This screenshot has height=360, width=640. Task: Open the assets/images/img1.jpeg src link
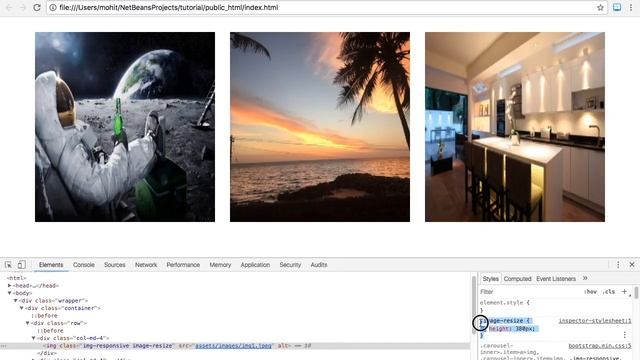pyautogui.click(x=233, y=346)
